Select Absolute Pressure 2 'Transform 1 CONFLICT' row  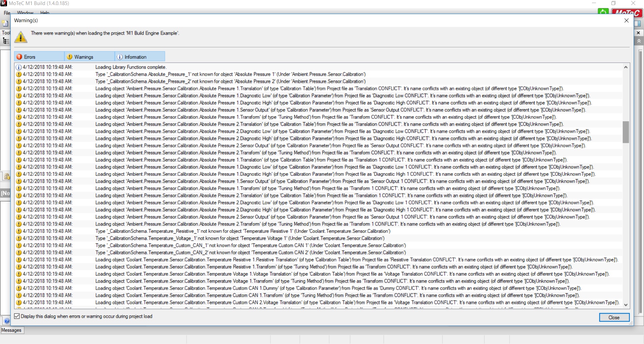point(319,224)
